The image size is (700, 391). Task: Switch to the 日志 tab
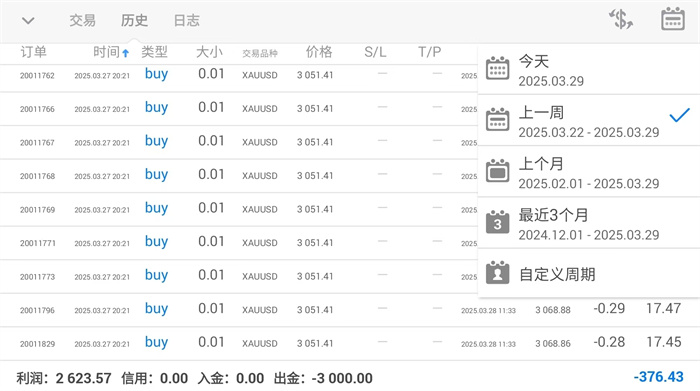[187, 20]
